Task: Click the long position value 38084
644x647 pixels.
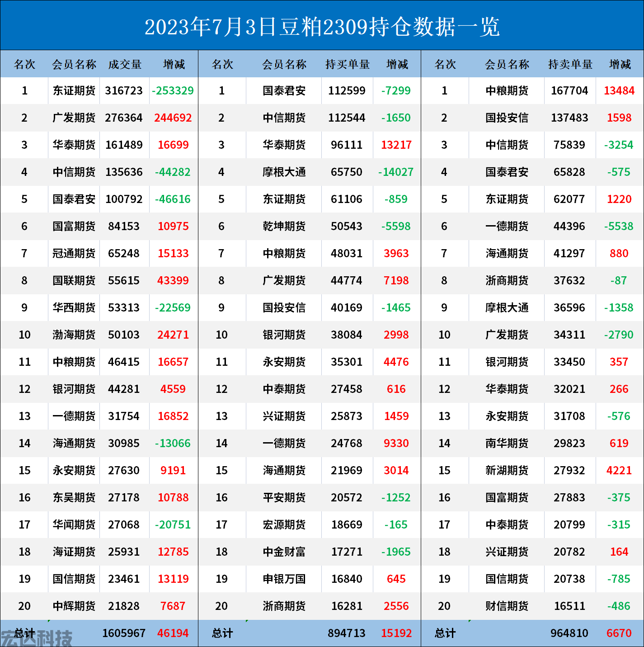Action: point(347,335)
